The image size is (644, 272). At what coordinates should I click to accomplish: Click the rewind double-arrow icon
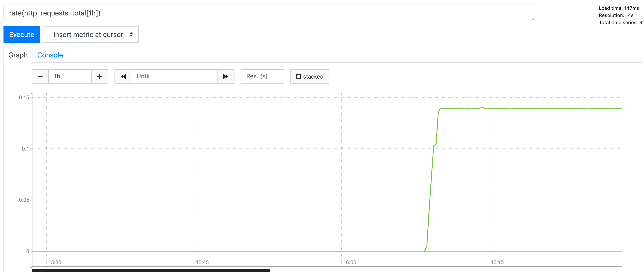click(123, 76)
